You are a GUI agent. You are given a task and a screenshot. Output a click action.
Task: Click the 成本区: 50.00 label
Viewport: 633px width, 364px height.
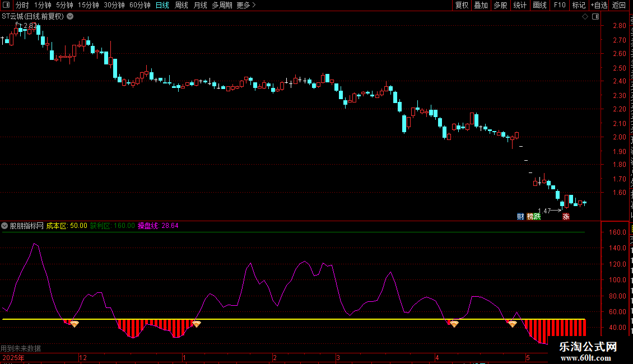(x=67, y=226)
